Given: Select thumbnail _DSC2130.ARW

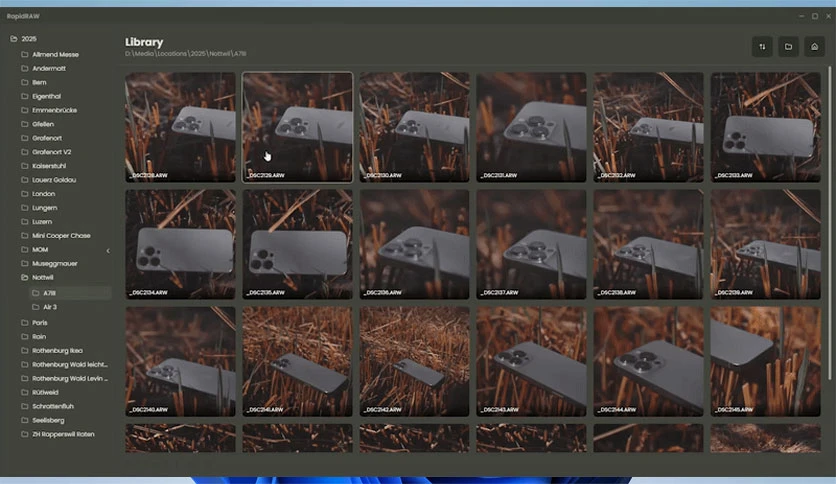Looking at the screenshot, I should [x=414, y=127].
